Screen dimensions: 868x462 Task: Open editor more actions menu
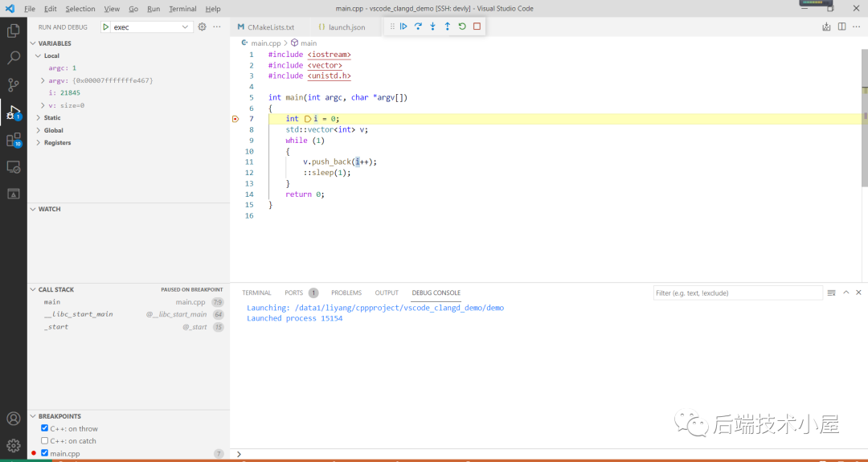857,27
